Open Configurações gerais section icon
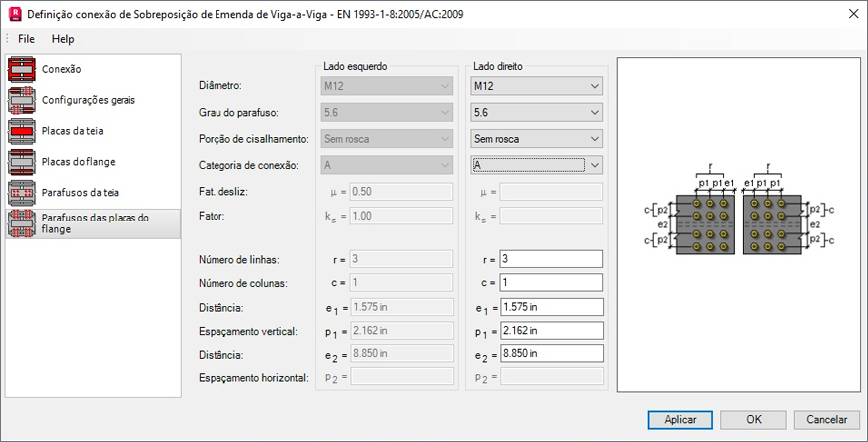Image resolution: width=868 pixels, height=442 pixels. [x=22, y=100]
